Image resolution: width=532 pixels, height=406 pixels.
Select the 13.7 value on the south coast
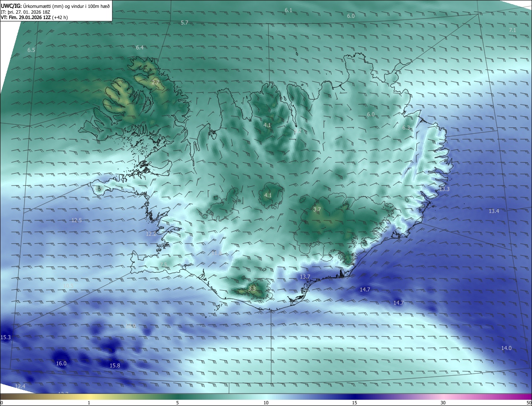pyautogui.click(x=305, y=276)
